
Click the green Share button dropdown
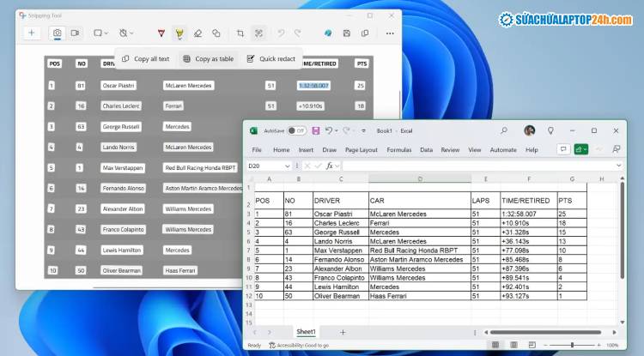pos(581,149)
